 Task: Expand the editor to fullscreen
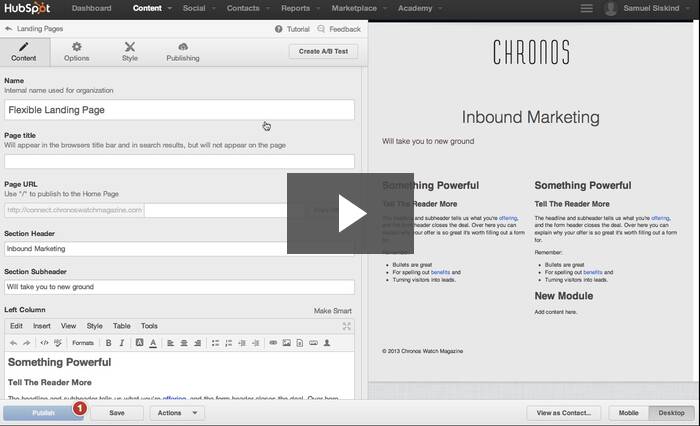coord(346,326)
